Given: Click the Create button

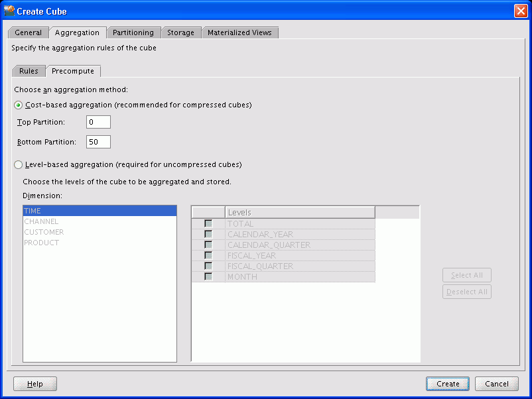Looking at the screenshot, I should pos(447,383).
